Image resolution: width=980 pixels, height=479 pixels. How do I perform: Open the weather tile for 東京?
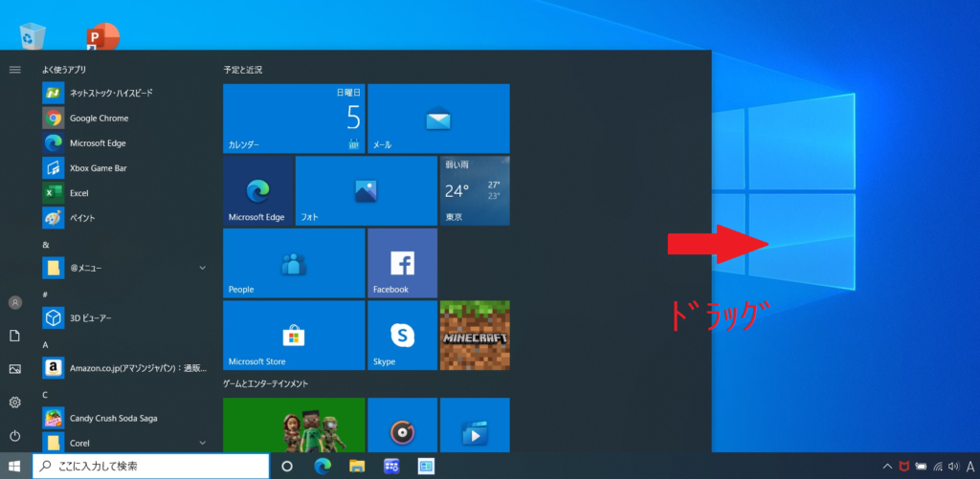tap(475, 191)
